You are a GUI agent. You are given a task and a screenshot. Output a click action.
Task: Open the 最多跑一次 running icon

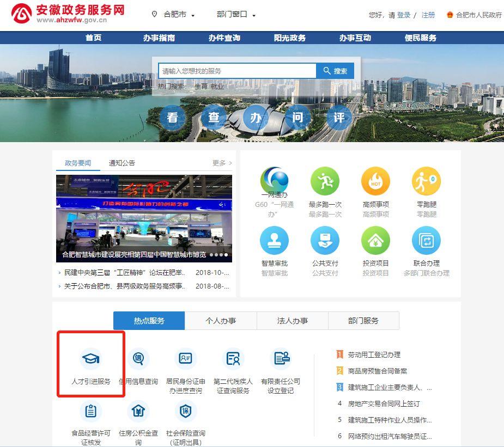click(325, 181)
